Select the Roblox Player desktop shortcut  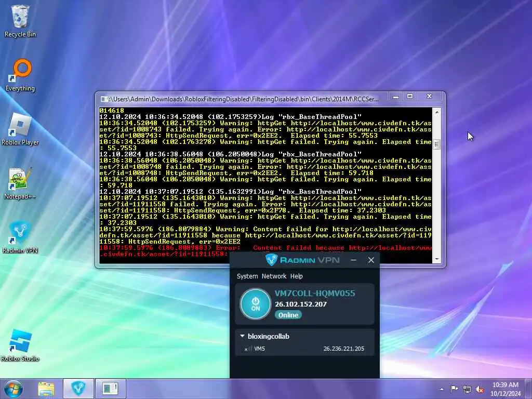pos(20,129)
